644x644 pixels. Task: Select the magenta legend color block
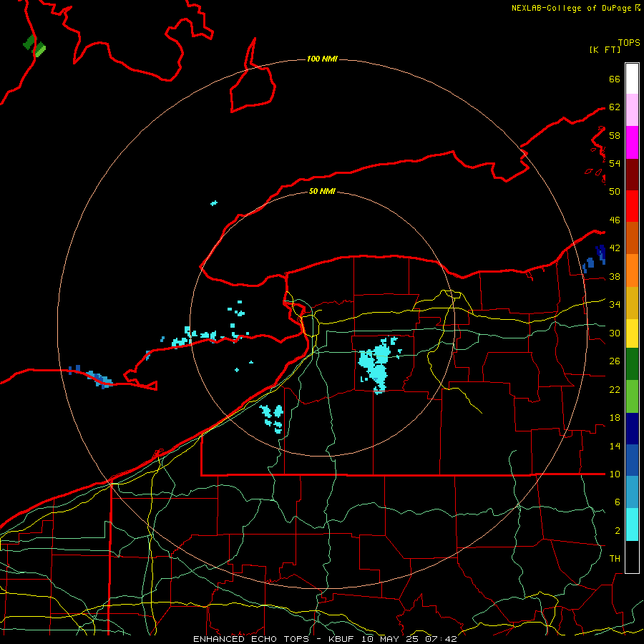click(x=632, y=142)
